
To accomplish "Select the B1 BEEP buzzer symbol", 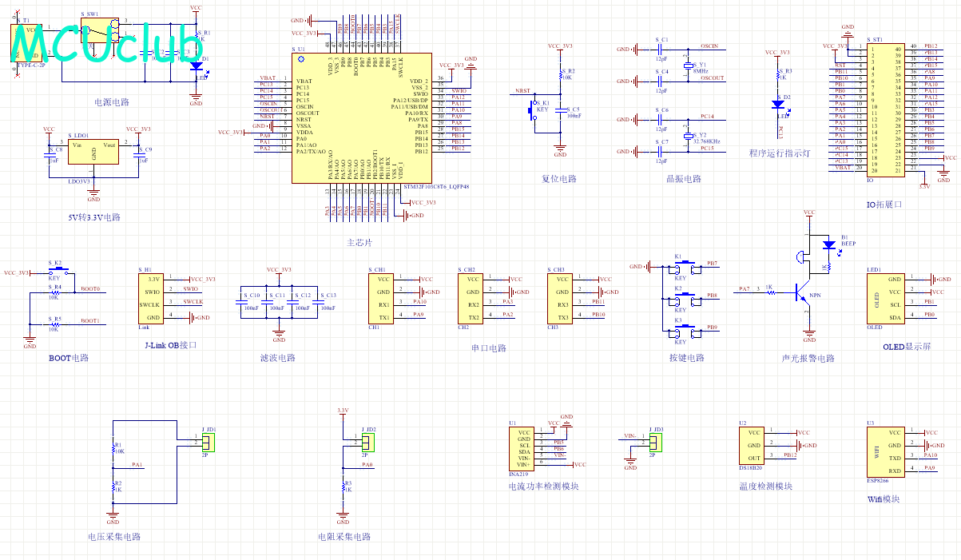I will (x=800, y=256).
